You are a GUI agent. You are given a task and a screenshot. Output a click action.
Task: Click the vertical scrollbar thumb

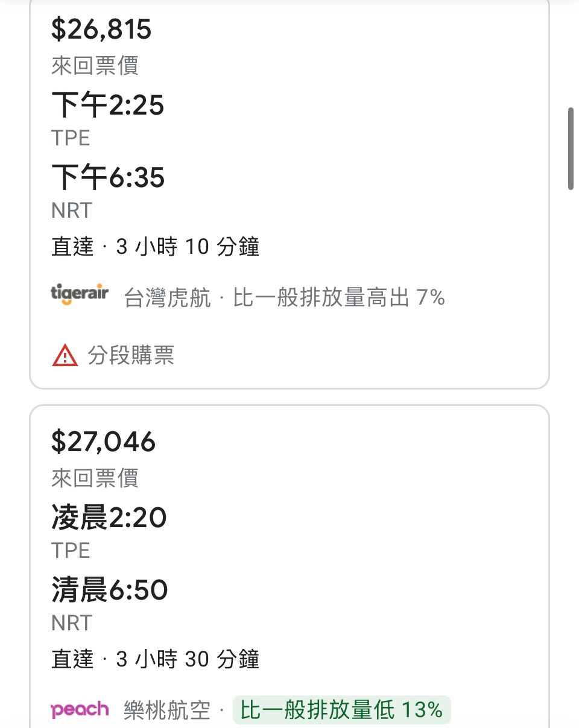(x=571, y=148)
